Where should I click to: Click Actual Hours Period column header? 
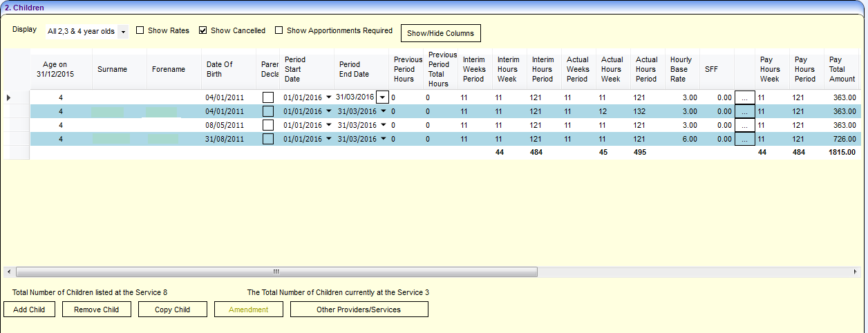647,69
